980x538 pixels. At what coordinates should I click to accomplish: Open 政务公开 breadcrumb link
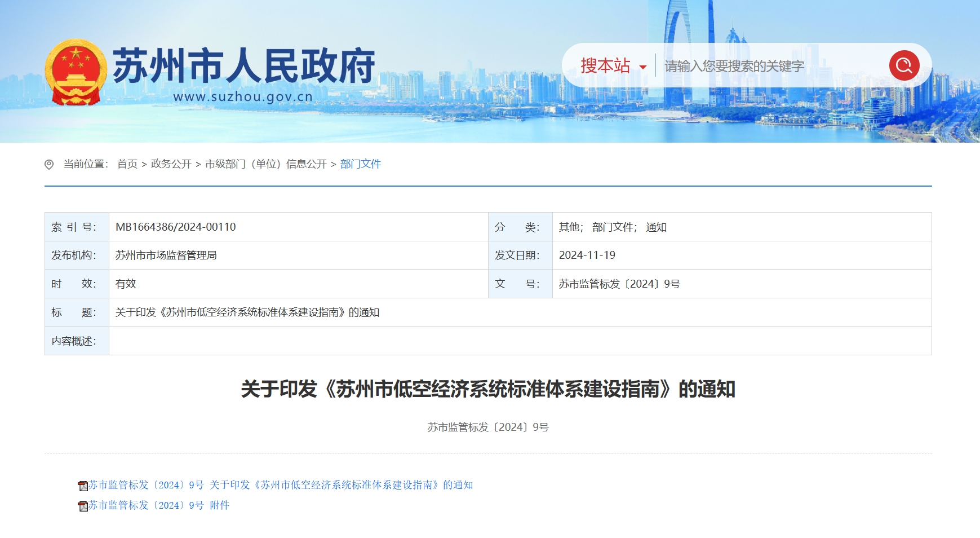[x=171, y=164]
